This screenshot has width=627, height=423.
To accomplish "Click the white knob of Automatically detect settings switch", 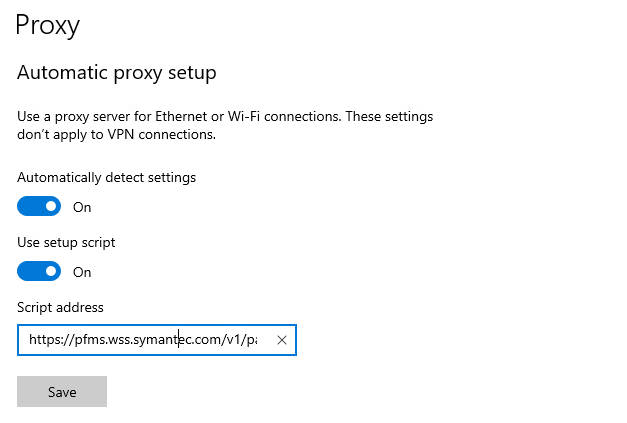I will (x=51, y=206).
